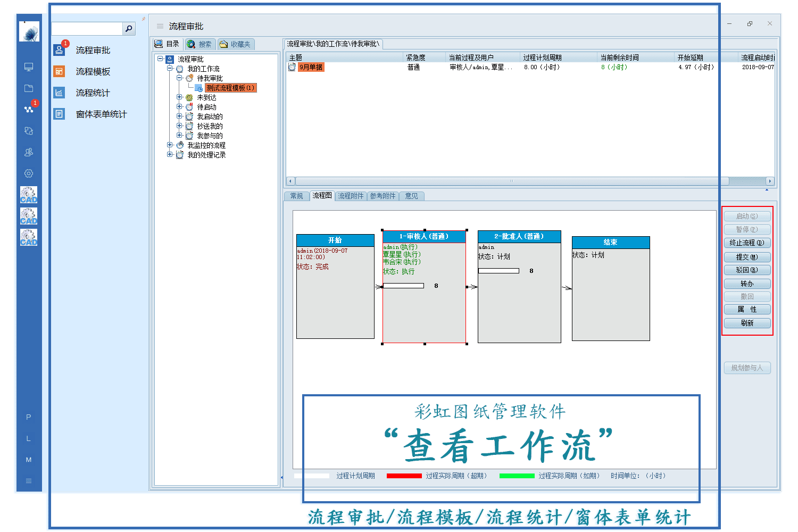Expand the 我启动的 tree node
Image resolution: width=798 pixels, height=532 pixels.
179,117
